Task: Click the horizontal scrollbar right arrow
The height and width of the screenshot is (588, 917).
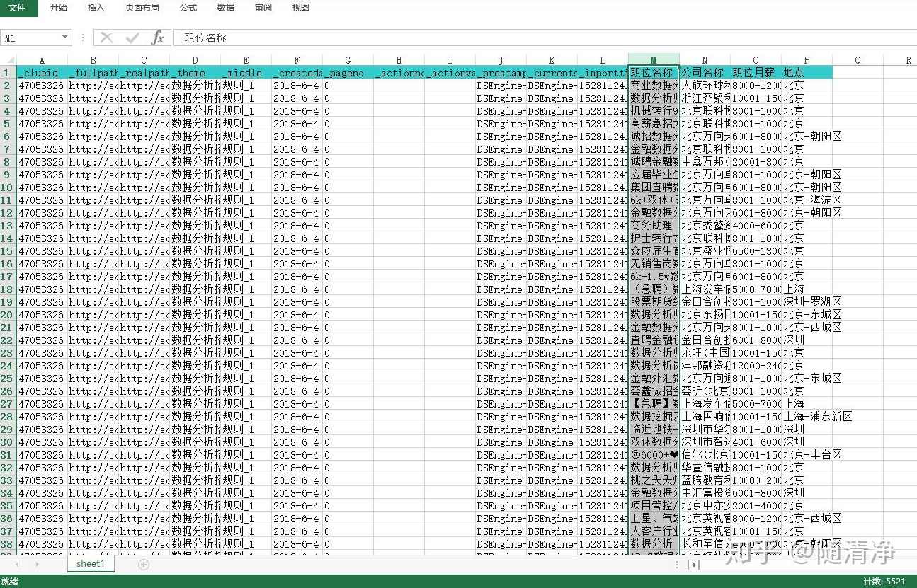Action: coord(912,565)
